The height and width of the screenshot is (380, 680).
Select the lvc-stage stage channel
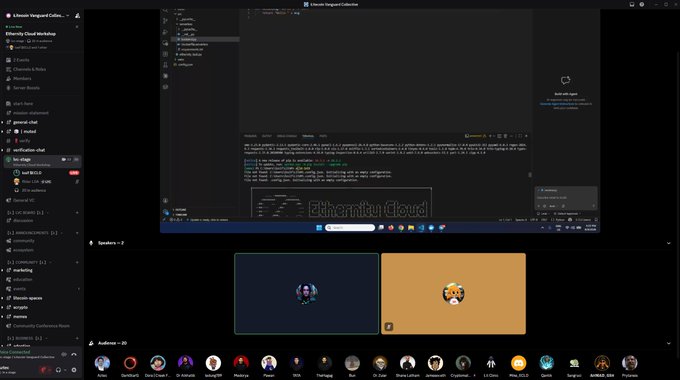pos(42,161)
